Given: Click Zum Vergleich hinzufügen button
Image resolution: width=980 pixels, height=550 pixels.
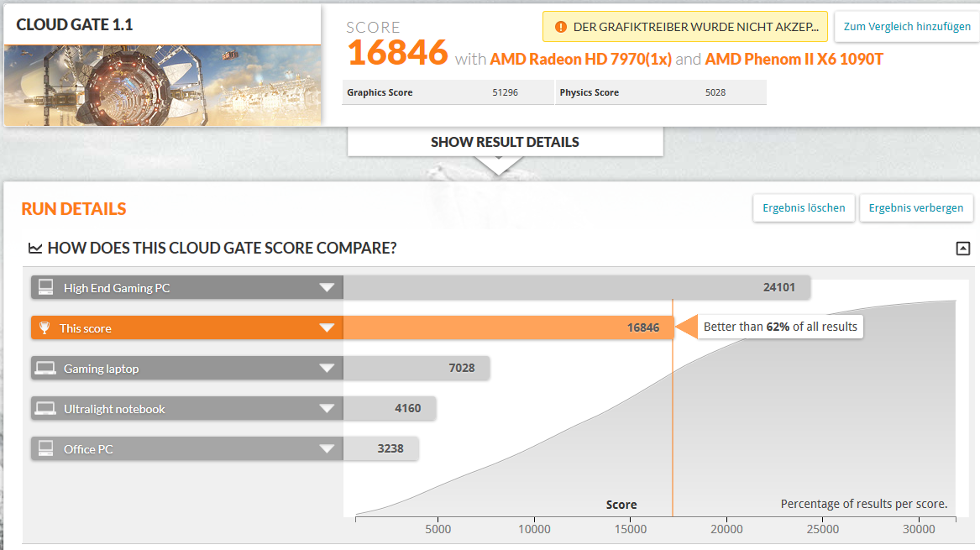Looking at the screenshot, I should pyautogui.click(x=907, y=26).
